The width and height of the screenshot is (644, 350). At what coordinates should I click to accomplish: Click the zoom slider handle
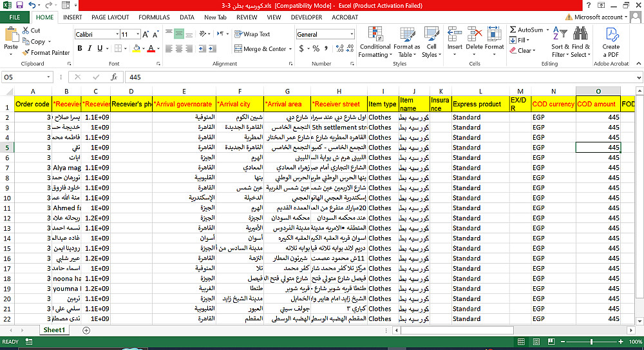591,342
